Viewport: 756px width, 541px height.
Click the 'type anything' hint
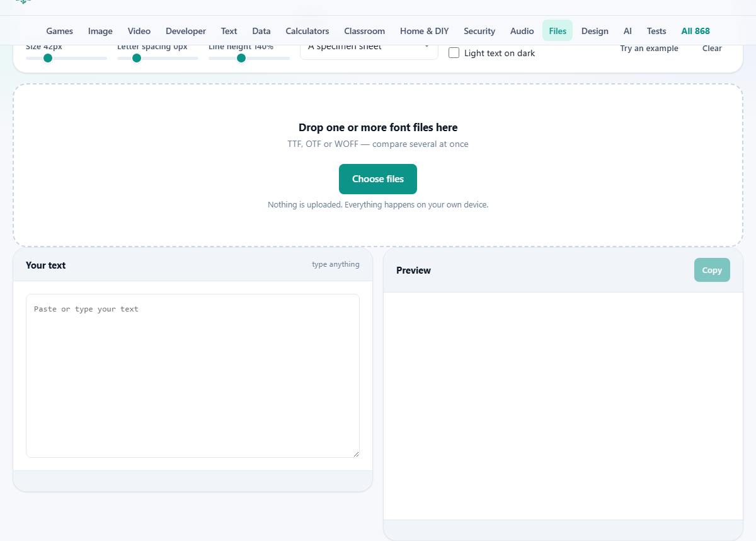click(336, 264)
